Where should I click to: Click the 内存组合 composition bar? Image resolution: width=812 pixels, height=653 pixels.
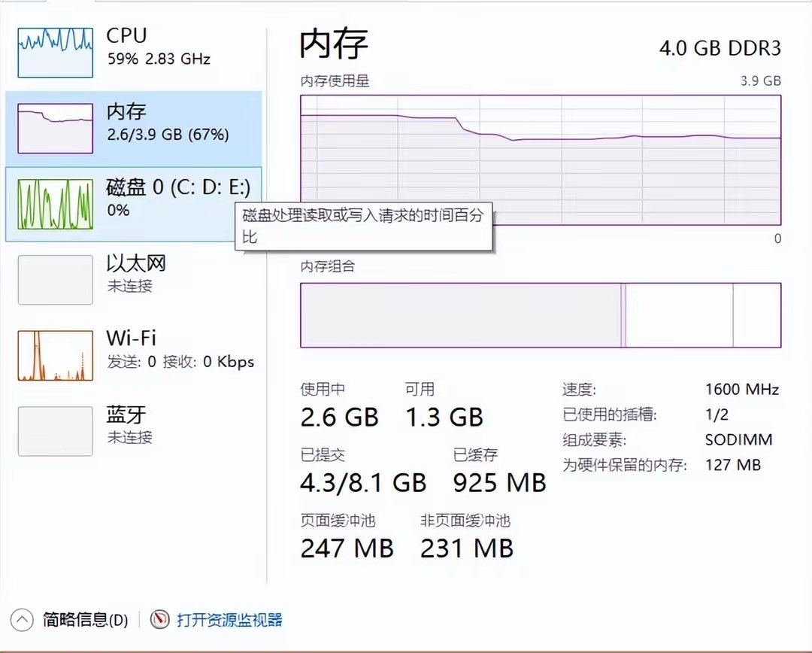(541, 315)
